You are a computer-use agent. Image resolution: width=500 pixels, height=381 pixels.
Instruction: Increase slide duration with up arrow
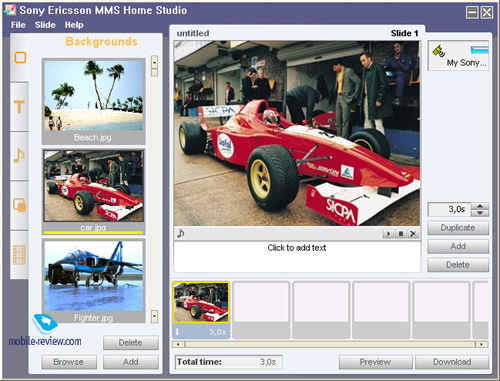480,206
